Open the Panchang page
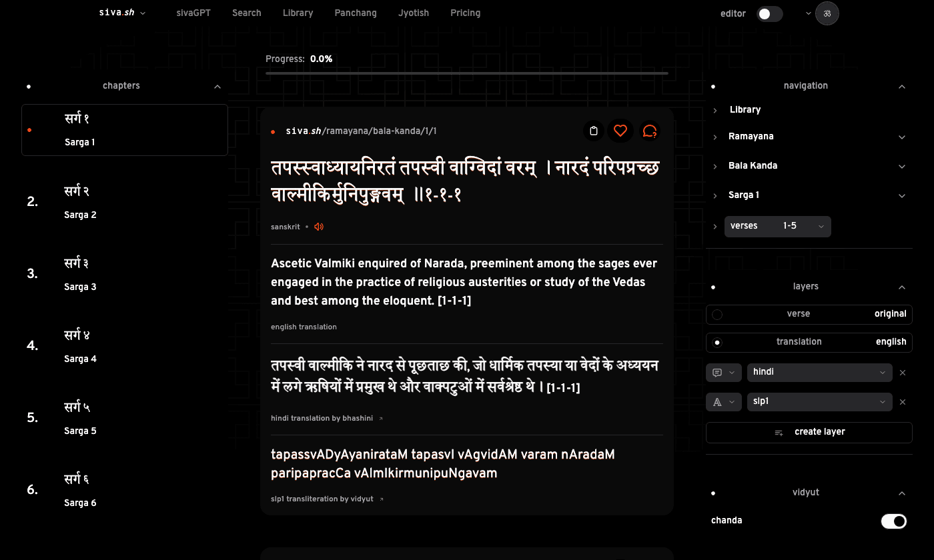The width and height of the screenshot is (934, 560). 356,13
